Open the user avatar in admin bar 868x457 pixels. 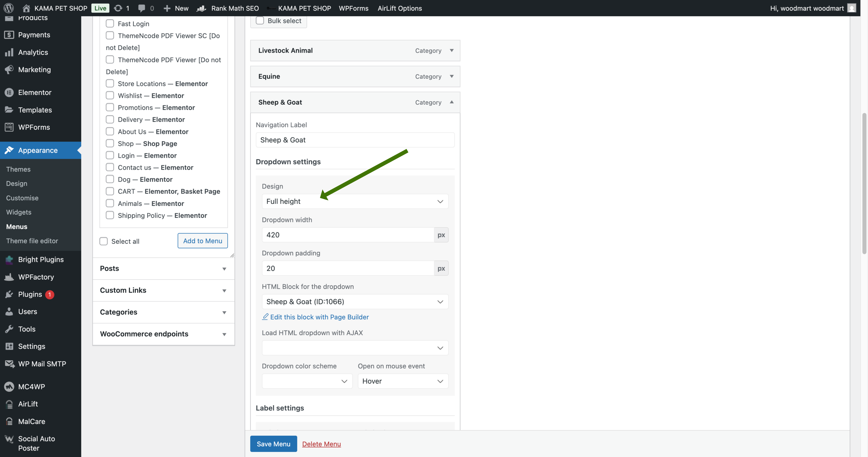[852, 8]
